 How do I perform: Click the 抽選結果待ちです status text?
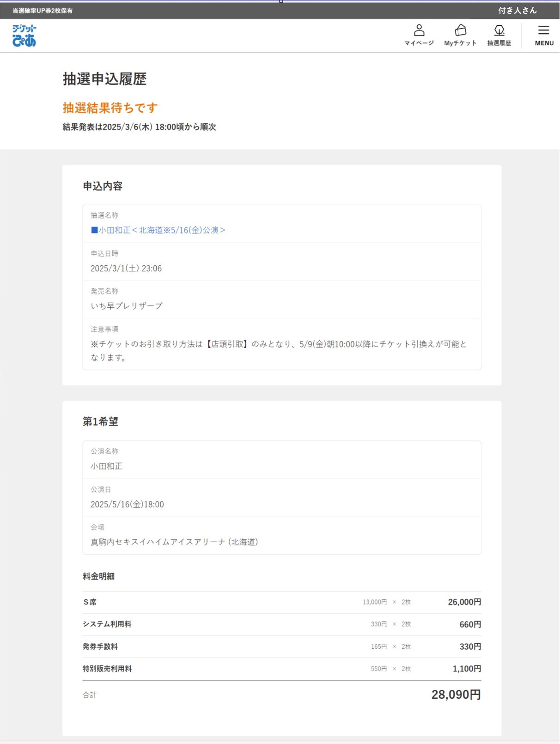pos(110,108)
